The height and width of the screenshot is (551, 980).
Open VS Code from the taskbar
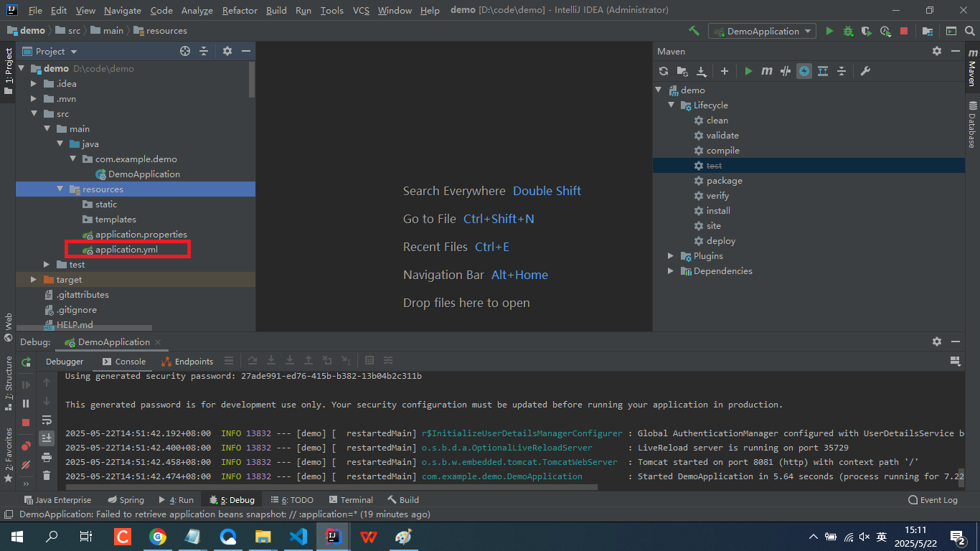[298, 536]
